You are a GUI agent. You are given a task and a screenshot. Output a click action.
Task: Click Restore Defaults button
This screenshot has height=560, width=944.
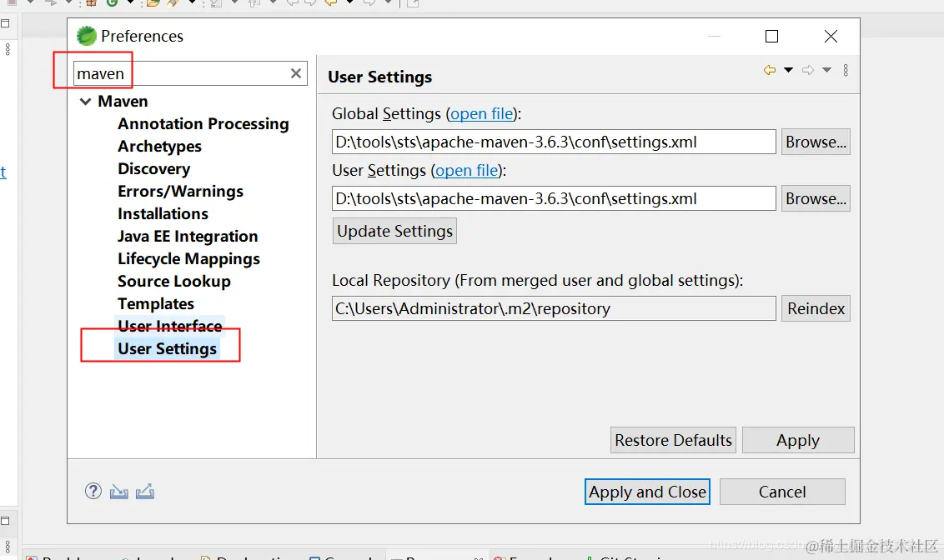point(673,440)
